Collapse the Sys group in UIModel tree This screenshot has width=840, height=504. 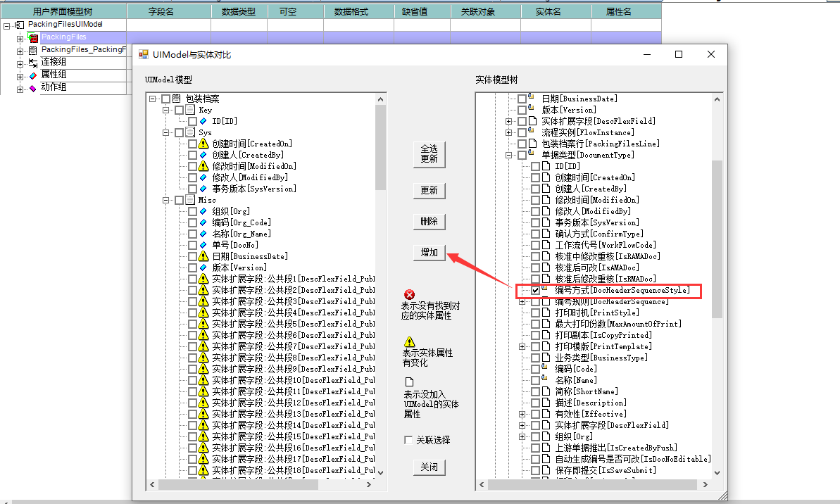pyautogui.click(x=166, y=132)
